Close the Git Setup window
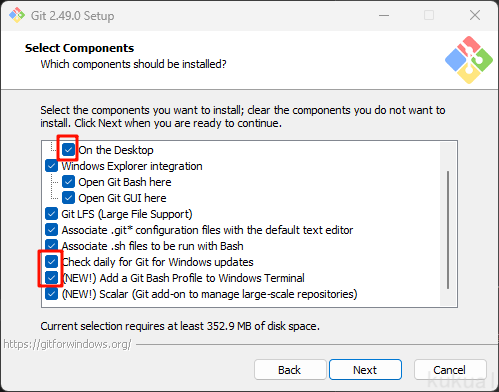The height and width of the screenshot is (392, 499). (475, 15)
